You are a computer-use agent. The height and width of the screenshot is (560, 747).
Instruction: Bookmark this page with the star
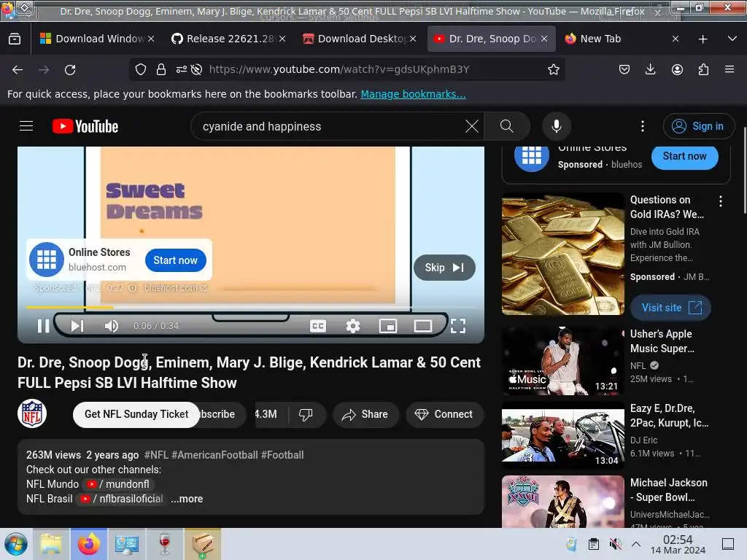[x=553, y=69]
